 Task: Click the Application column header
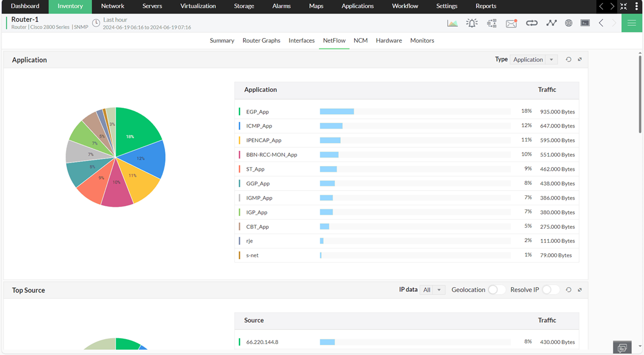click(261, 89)
